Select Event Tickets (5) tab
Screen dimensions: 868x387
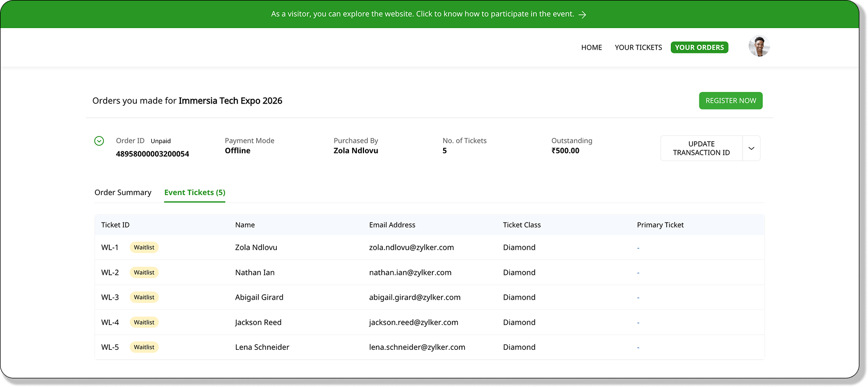coord(194,192)
